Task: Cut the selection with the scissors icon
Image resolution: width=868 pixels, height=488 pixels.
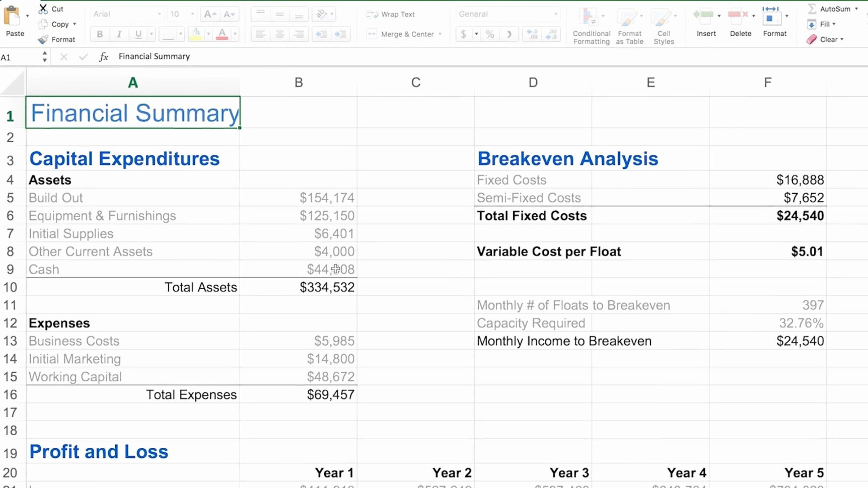Action: pos(43,9)
